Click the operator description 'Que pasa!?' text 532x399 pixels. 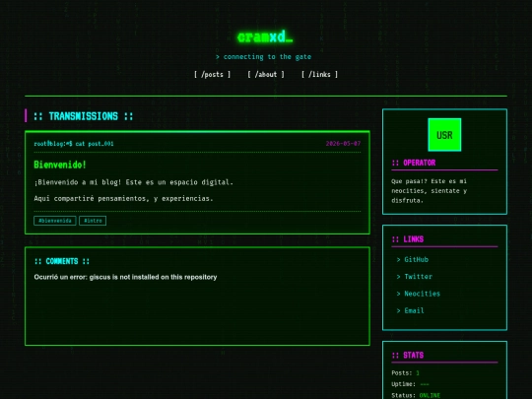tap(430, 191)
